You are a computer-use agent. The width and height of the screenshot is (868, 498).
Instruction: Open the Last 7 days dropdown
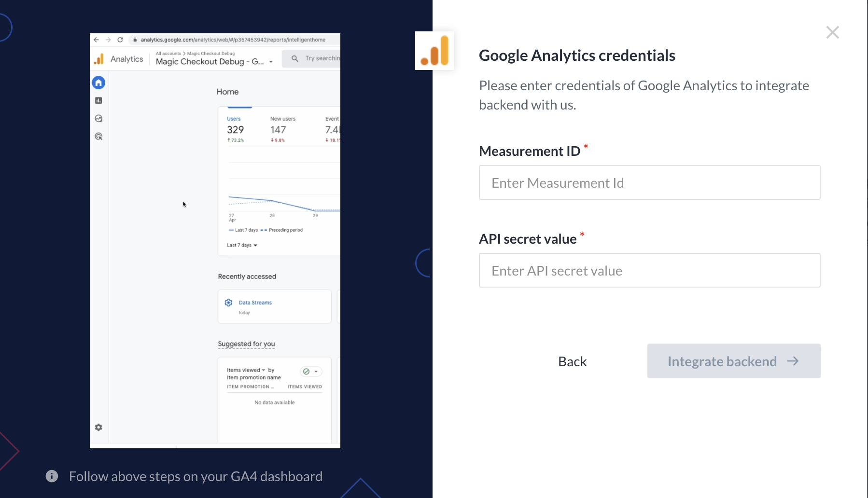[242, 245]
